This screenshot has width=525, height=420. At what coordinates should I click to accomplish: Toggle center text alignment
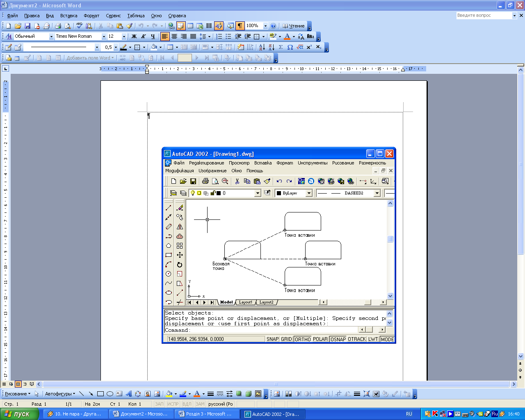coord(174,37)
